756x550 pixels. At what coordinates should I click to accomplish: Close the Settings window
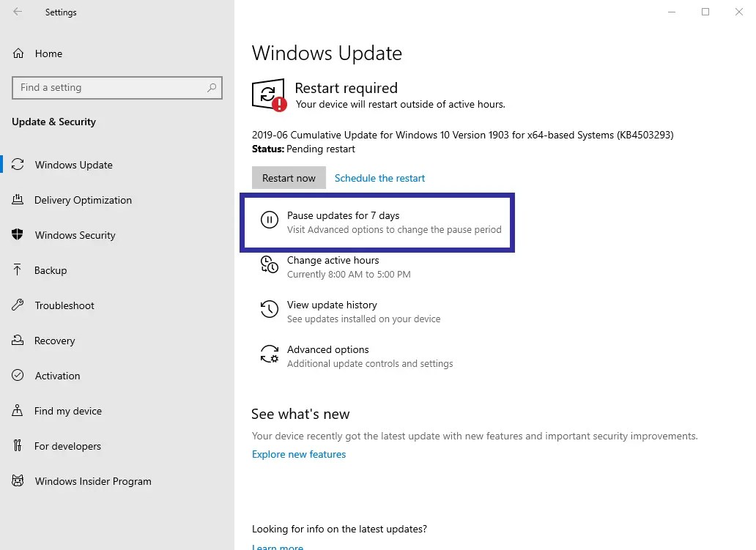tap(739, 12)
